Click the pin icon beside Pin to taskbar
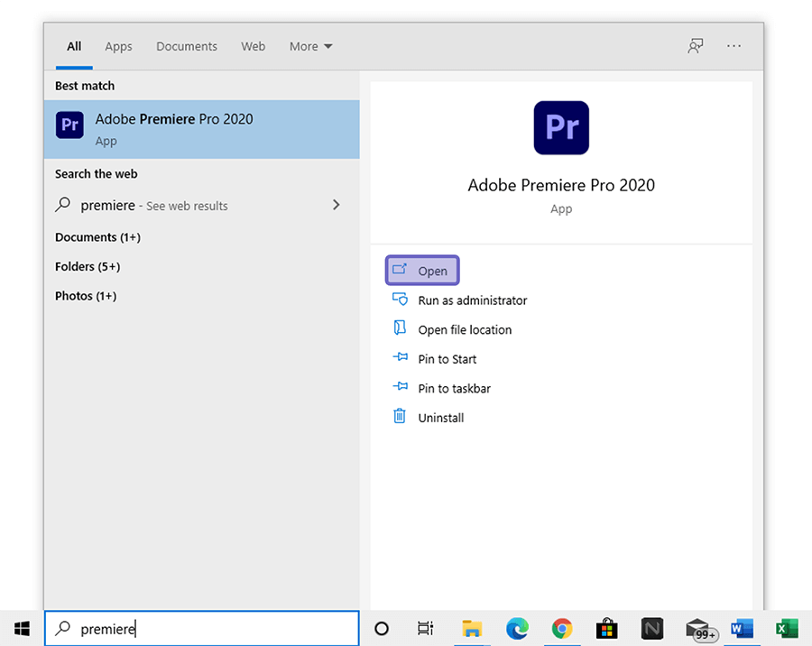Image resolution: width=812 pixels, height=646 pixels. pyautogui.click(x=400, y=386)
